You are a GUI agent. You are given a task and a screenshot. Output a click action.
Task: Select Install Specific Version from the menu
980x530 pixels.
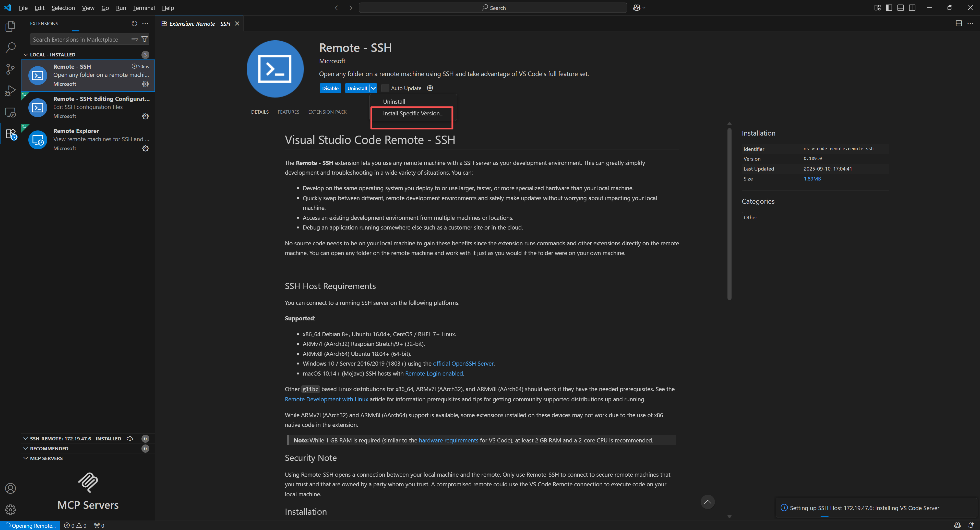412,113
